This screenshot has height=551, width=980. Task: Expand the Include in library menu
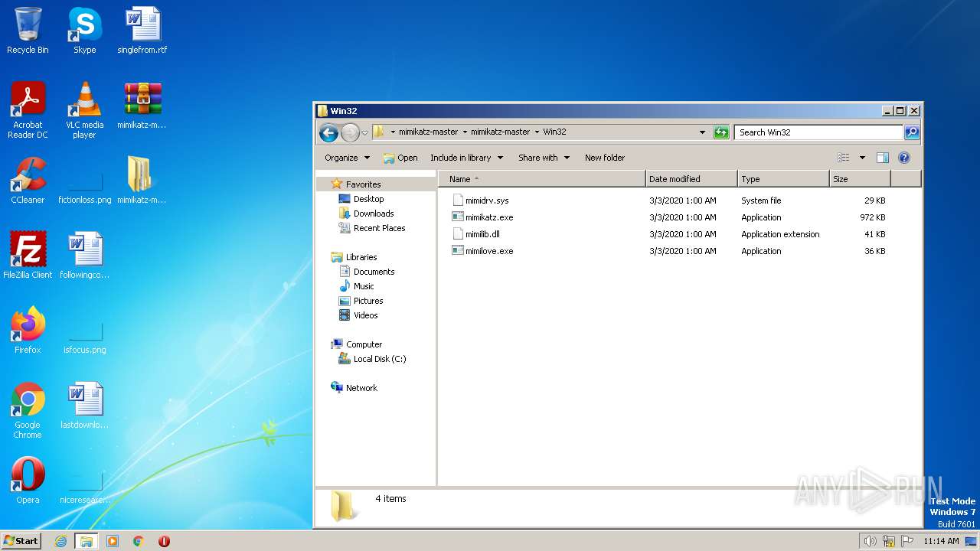point(466,158)
